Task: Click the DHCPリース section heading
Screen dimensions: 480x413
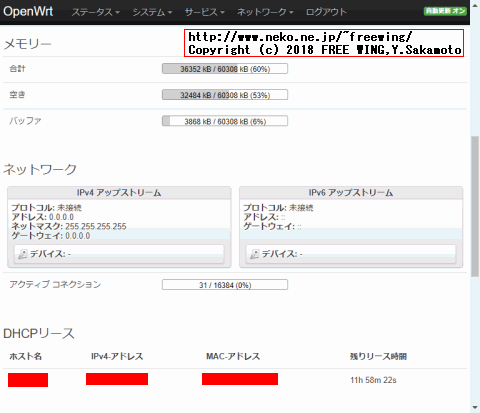Action: click(x=39, y=333)
